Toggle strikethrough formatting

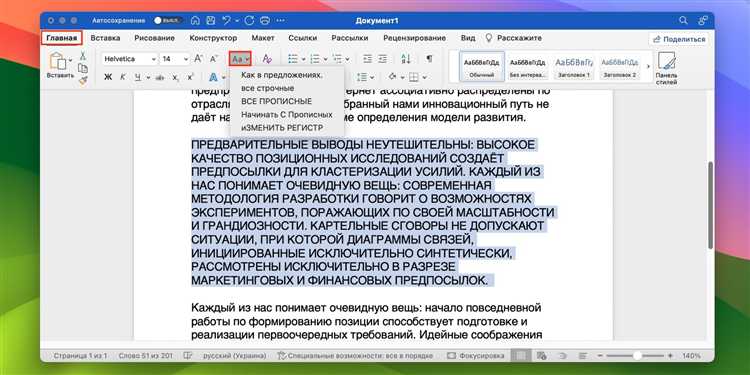[160, 77]
